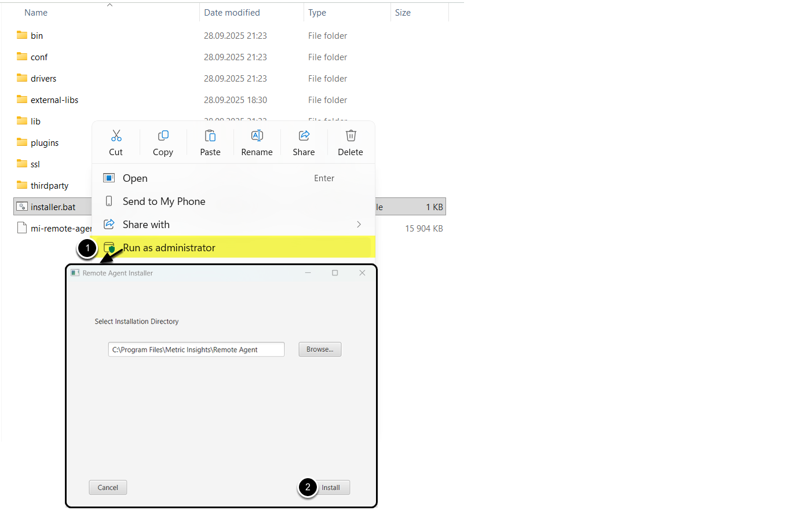This screenshot has width=807, height=532.
Task: Select Run as administrator
Action: 233,248
